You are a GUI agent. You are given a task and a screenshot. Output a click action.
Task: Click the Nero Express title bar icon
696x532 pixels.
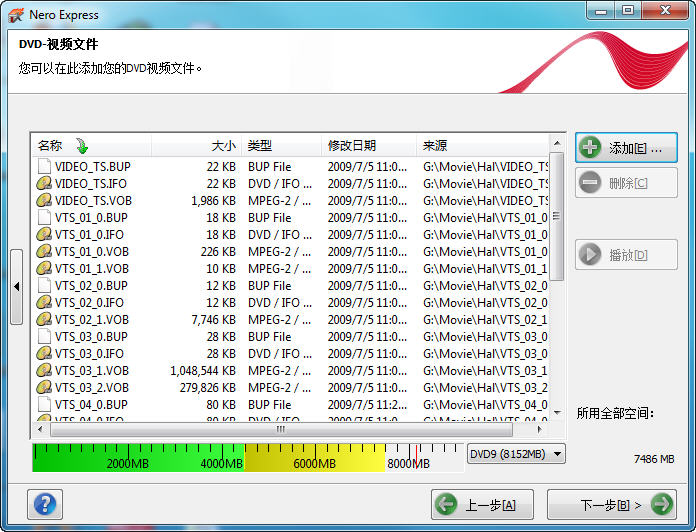[x=16, y=15]
